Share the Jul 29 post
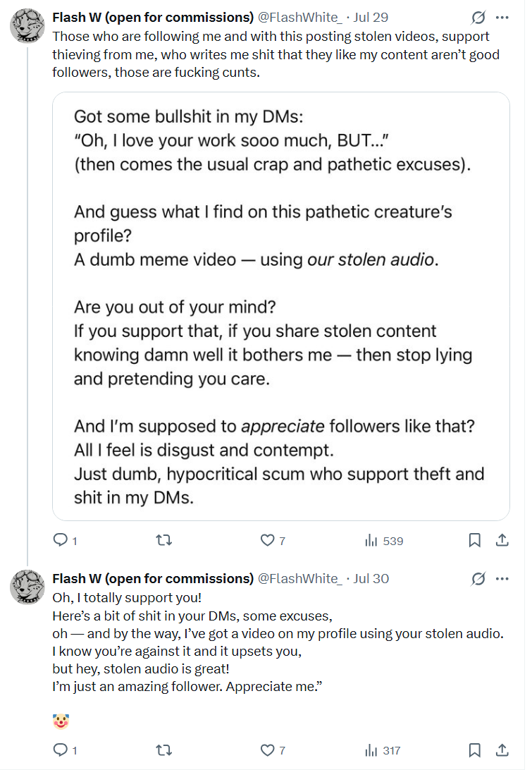 [x=502, y=541]
